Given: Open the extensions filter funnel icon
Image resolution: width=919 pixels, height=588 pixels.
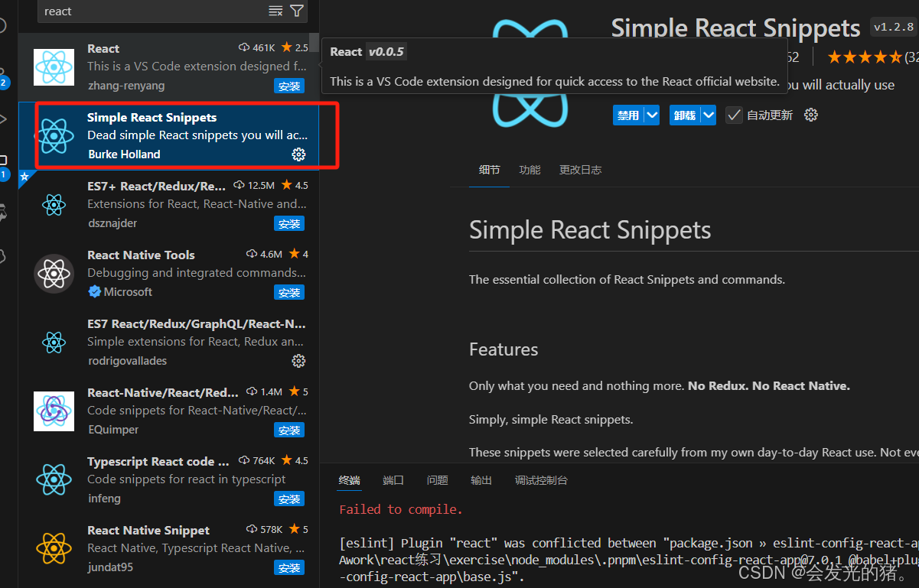Looking at the screenshot, I should [297, 11].
